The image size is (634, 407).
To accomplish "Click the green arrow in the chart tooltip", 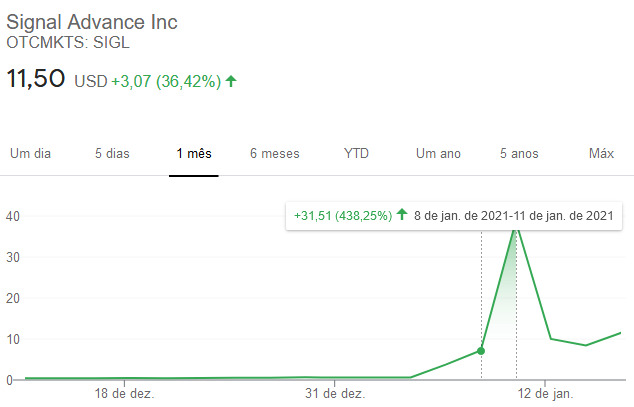I will (x=402, y=214).
